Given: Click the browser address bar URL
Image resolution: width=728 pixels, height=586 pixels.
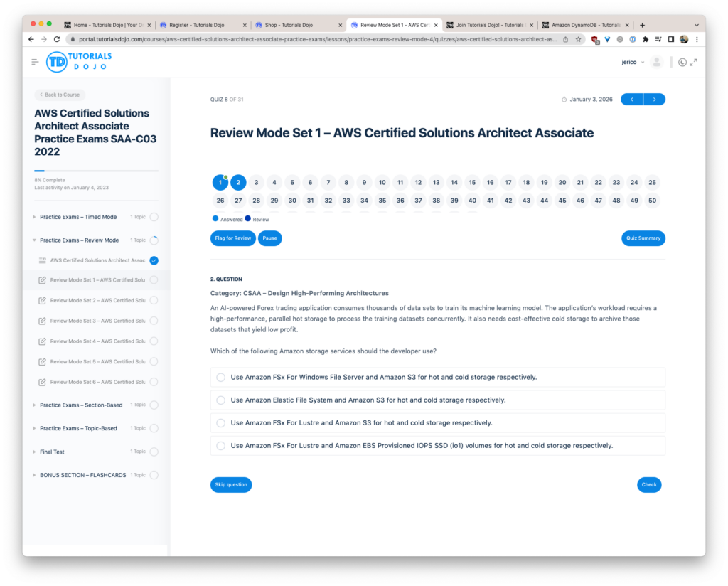Looking at the screenshot, I should click(x=318, y=39).
